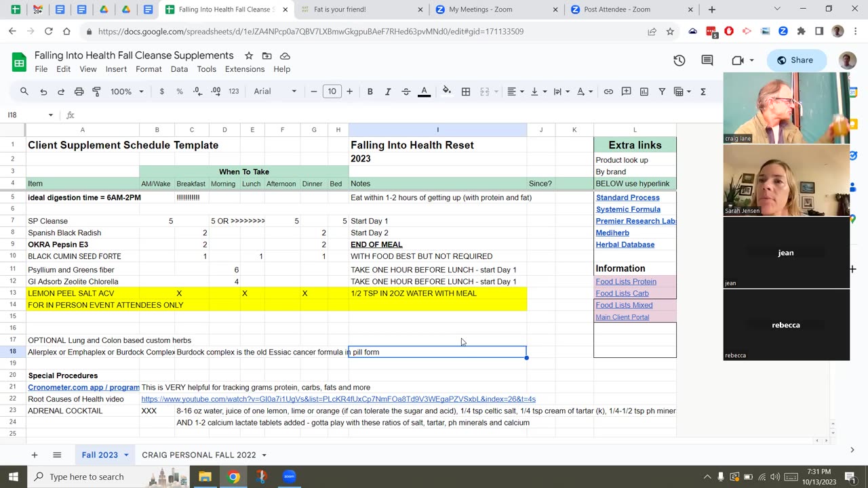Click the search menus magnifier icon

pos(24,91)
